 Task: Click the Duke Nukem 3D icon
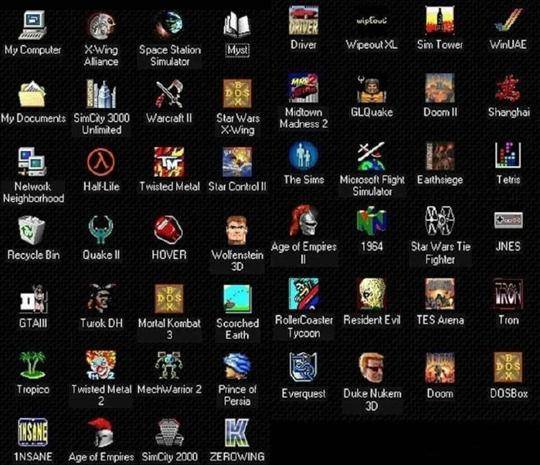click(x=372, y=368)
